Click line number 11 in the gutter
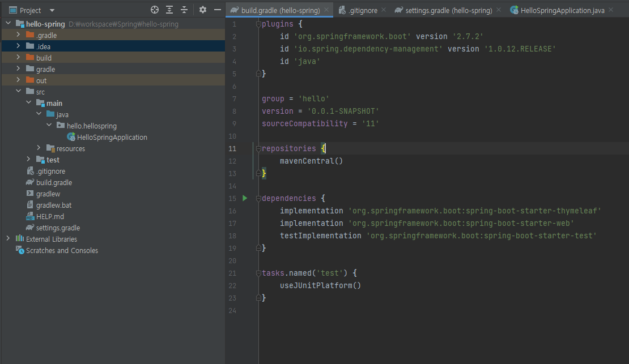This screenshot has height=364, width=629. pos(232,149)
